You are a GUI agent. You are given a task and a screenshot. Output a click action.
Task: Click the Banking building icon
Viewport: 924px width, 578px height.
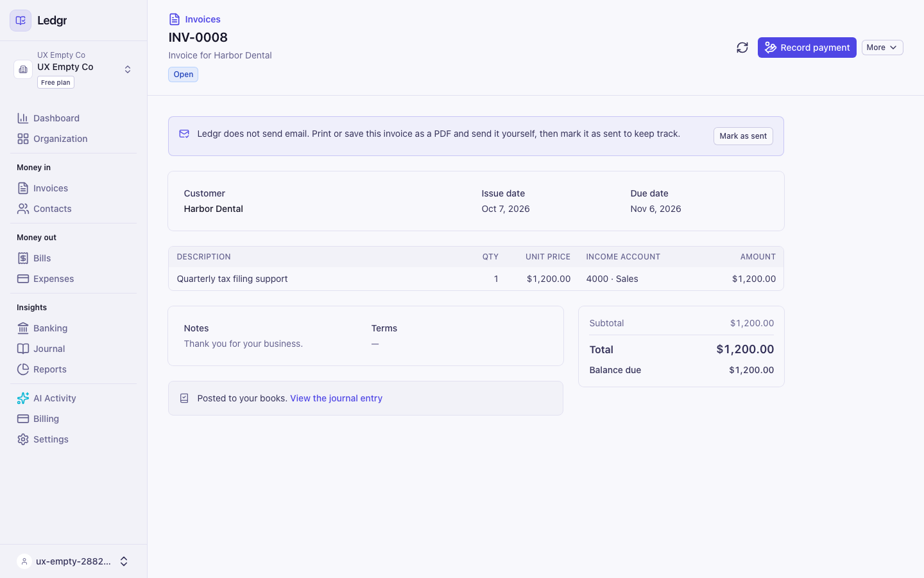click(23, 328)
